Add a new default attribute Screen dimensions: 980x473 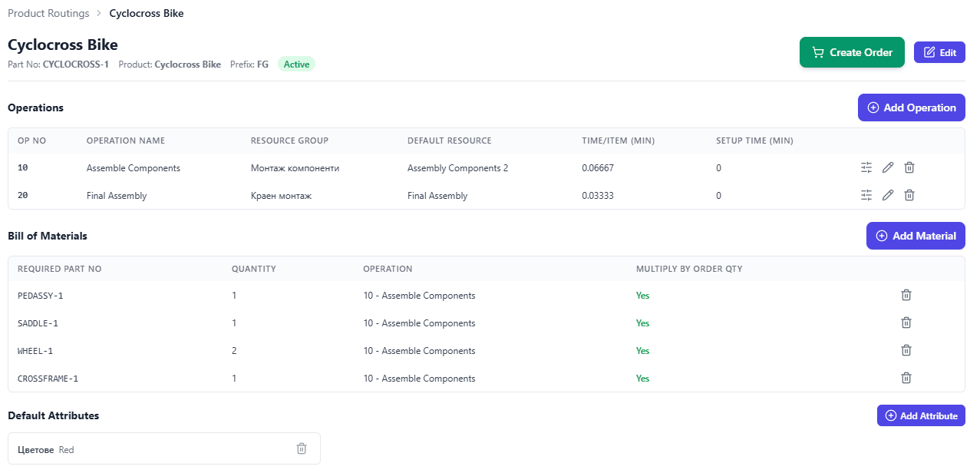[x=921, y=415]
